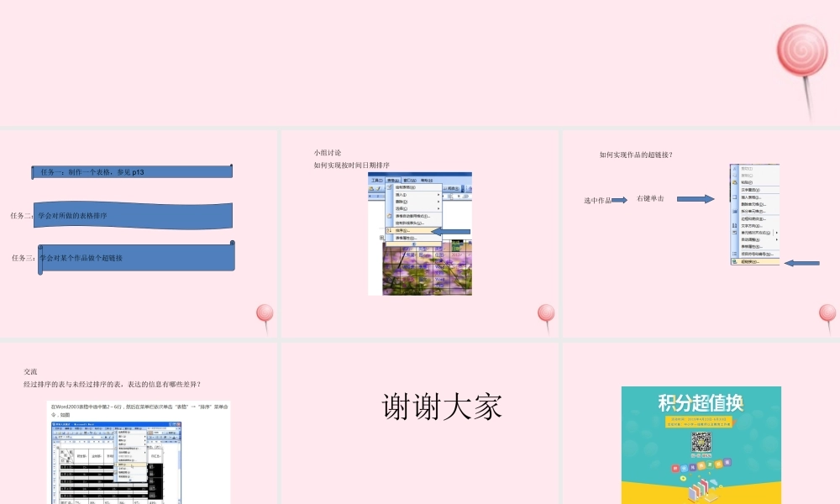
Task: Select the '学会对所做的表格排序' banner text
Action: pos(73,216)
